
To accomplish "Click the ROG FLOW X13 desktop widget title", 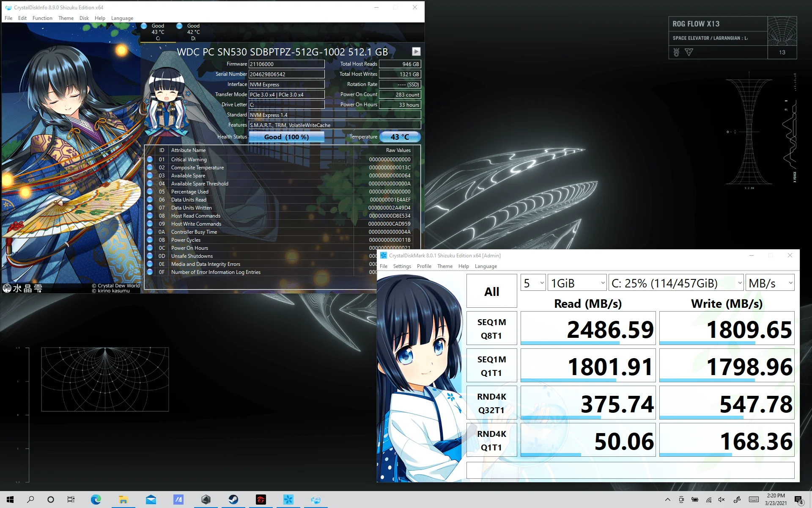I will 696,24.
